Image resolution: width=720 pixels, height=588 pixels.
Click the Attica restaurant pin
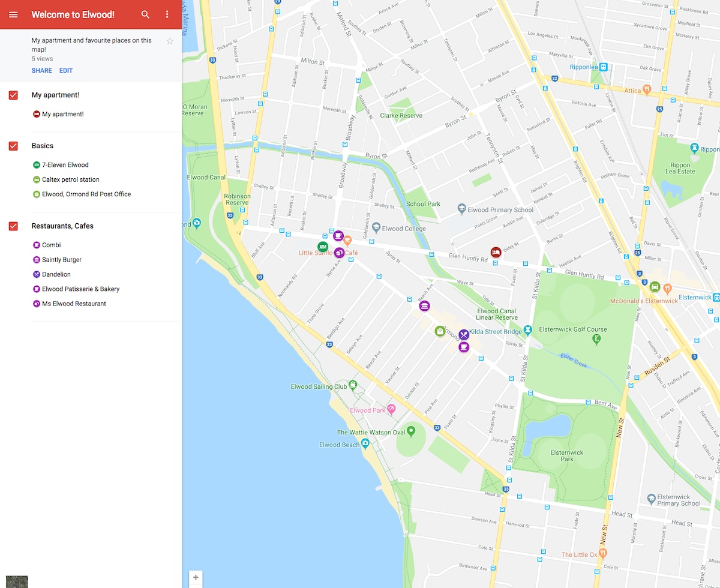646,90
